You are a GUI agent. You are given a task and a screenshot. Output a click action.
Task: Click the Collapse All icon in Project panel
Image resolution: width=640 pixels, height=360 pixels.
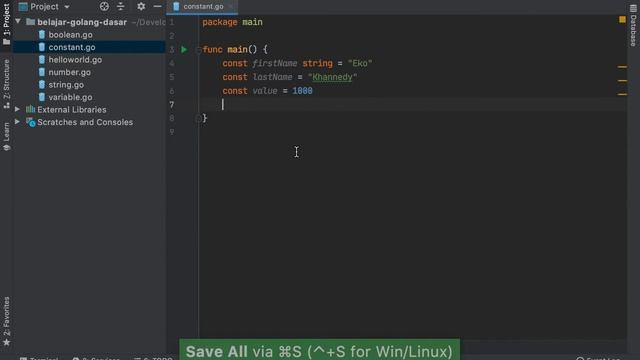point(121,6)
